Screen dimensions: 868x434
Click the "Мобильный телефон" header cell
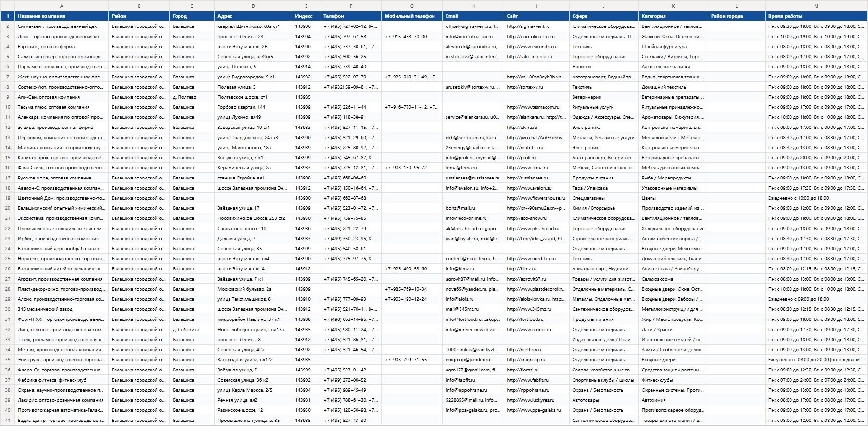tap(412, 16)
